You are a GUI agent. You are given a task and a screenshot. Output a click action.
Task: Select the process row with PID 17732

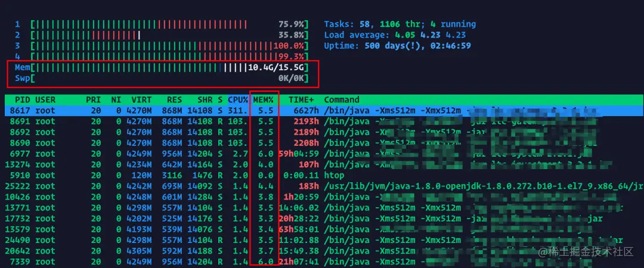[324, 219]
